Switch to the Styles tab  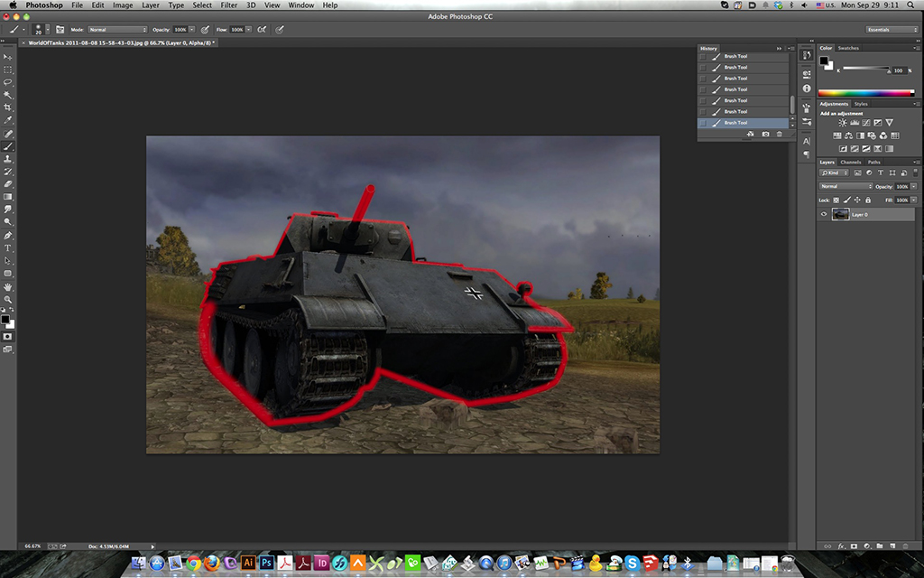(x=861, y=104)
